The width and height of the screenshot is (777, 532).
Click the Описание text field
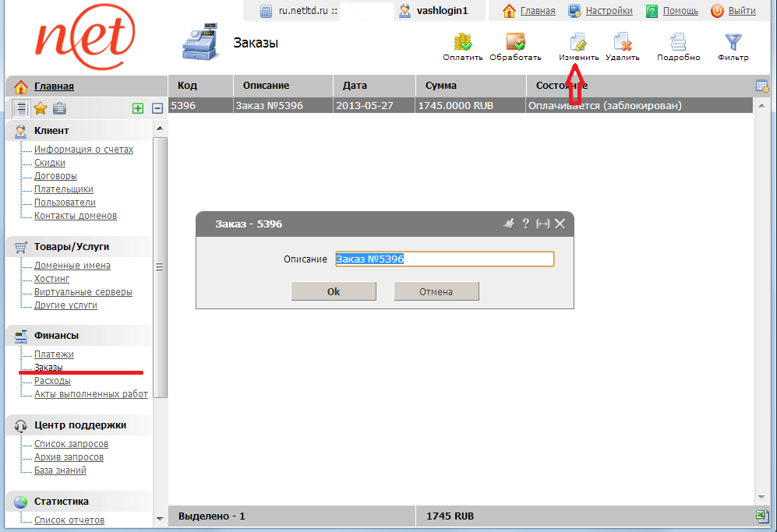444,259
